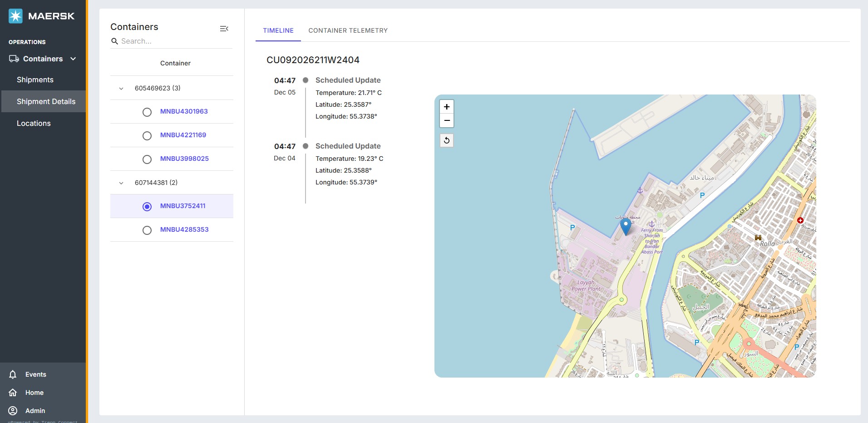Click the Dec 04 timeline marker dot

tap(306, 146)
